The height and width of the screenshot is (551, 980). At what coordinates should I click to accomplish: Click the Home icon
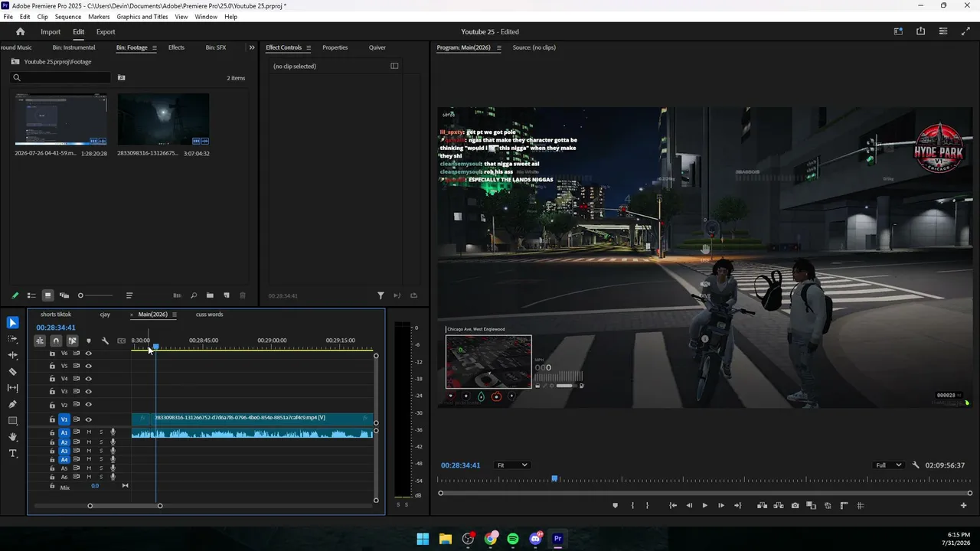click(x=21, y=32)
